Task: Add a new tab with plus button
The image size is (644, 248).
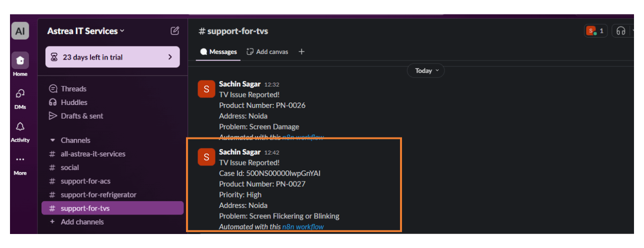Action: point(301,52)
